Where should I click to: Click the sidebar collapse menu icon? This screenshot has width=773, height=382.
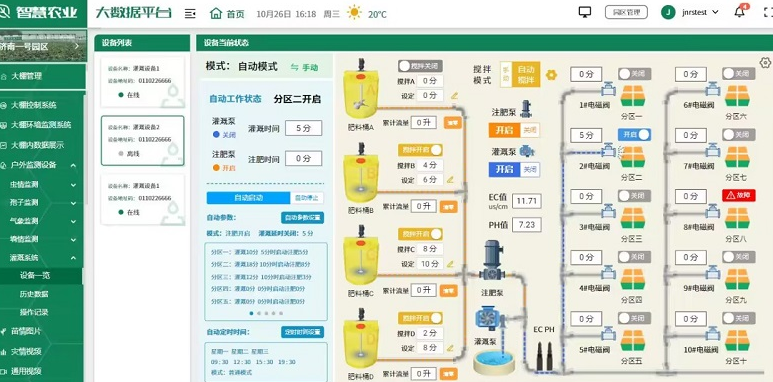click(x=190, y=14)
